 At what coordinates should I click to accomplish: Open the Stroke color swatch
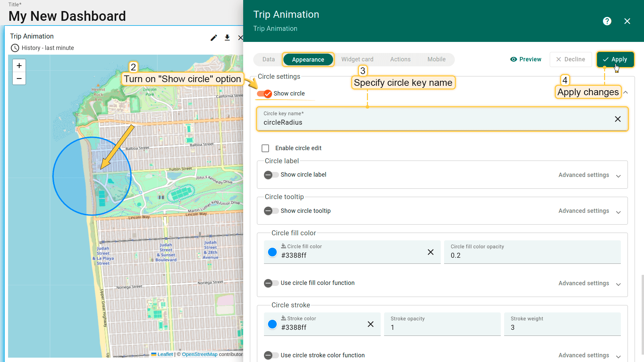coord(272,324)
